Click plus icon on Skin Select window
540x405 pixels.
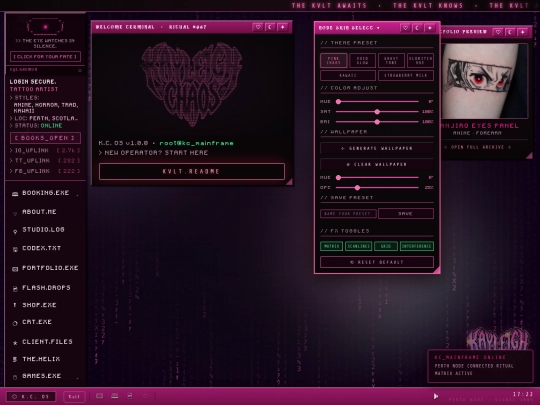(x=430, y=28)
